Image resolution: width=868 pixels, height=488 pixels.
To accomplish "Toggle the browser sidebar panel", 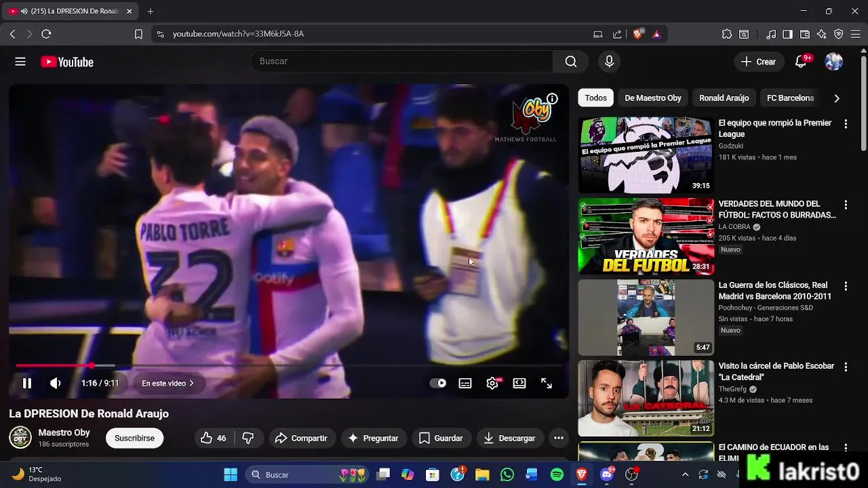I will [787, 34].
